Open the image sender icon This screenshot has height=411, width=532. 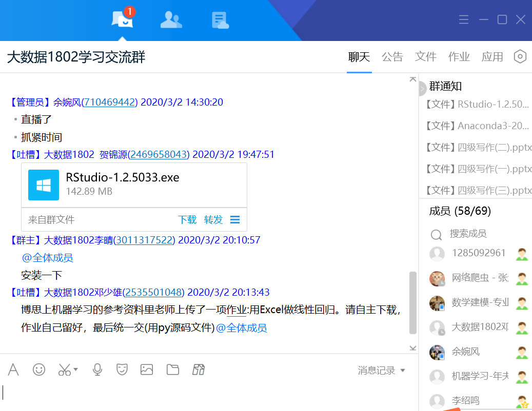tap(147, 369)
